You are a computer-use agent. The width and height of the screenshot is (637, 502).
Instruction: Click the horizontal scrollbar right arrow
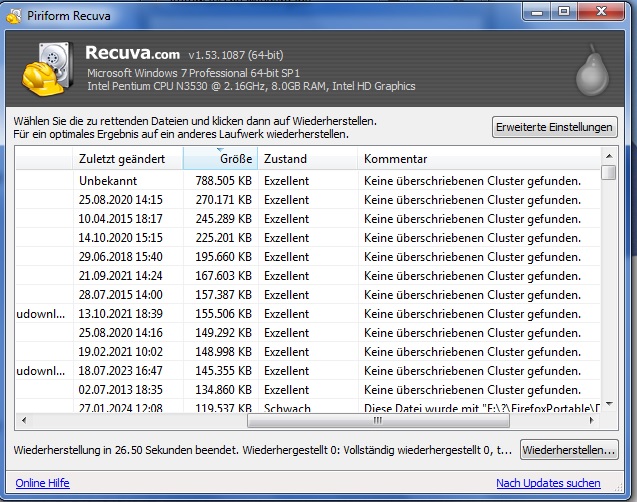point(592,420)
